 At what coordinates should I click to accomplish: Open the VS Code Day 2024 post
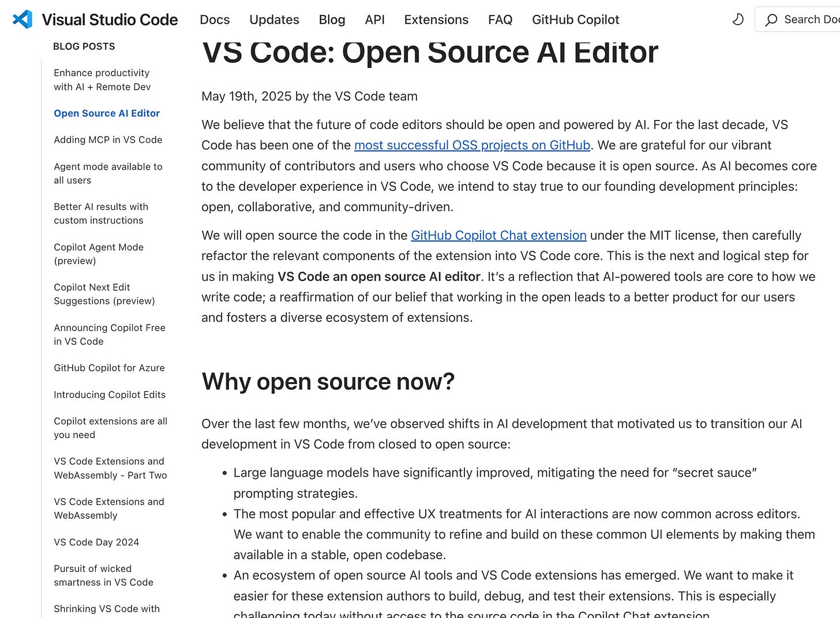tap(96, 542)
